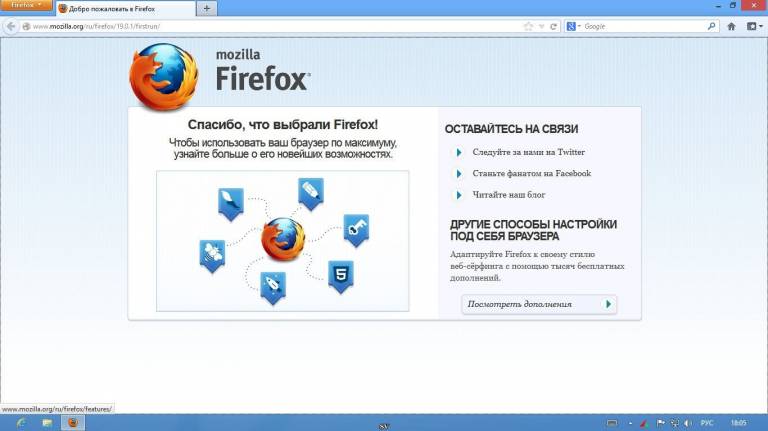This screenshot has width=768, height=431.
Task: Click the central Firefox globe in diagram
Action: coord(283,239)
